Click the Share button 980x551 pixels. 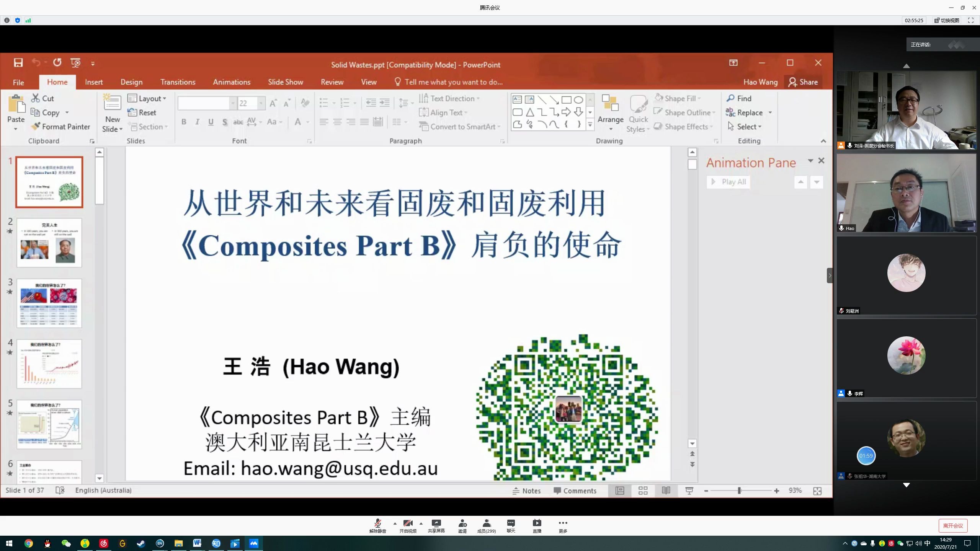point(803,82)
